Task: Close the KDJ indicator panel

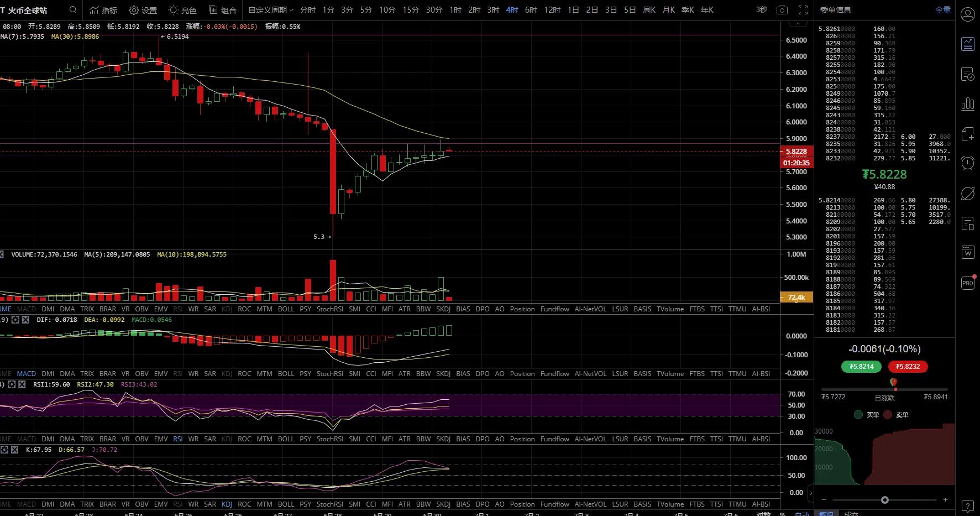Action: 14,450
